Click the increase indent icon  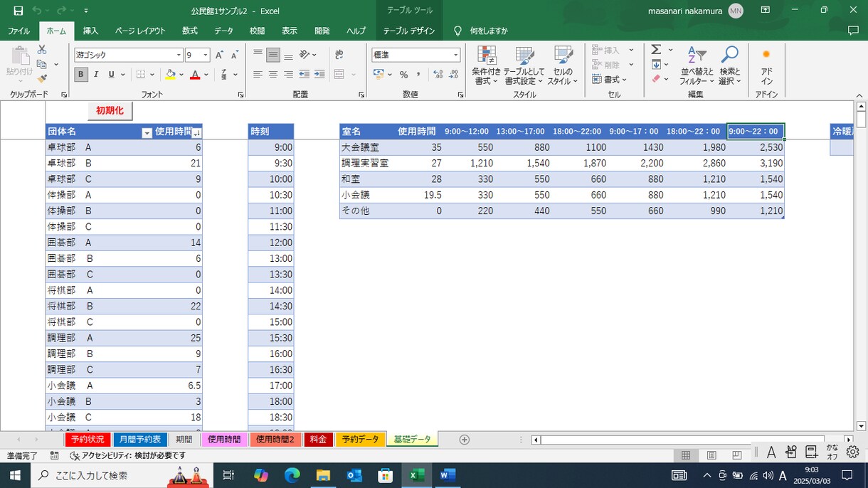tap(319, 75)
